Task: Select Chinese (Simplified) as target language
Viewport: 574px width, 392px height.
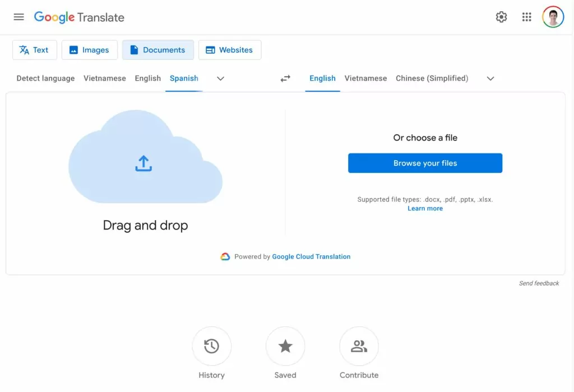Action: [432, 78]
